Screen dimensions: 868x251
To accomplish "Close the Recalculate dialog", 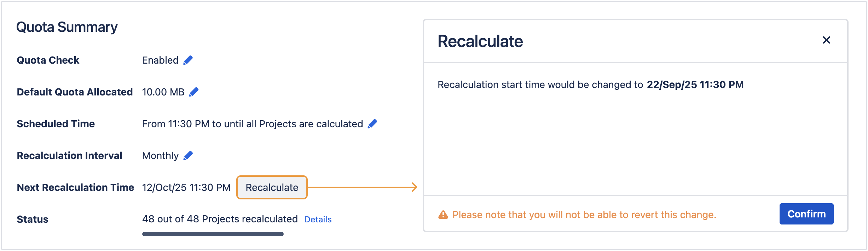I will click(827, 40).
